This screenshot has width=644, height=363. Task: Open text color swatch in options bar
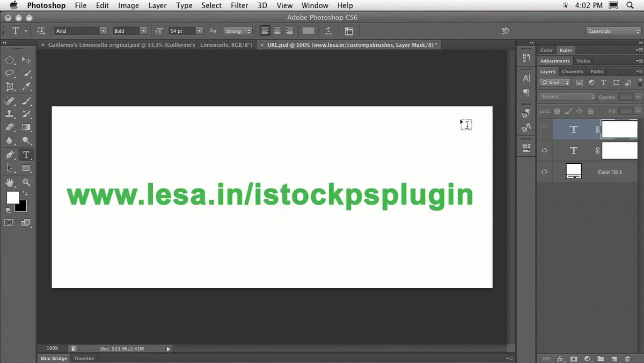coord(309,31)
